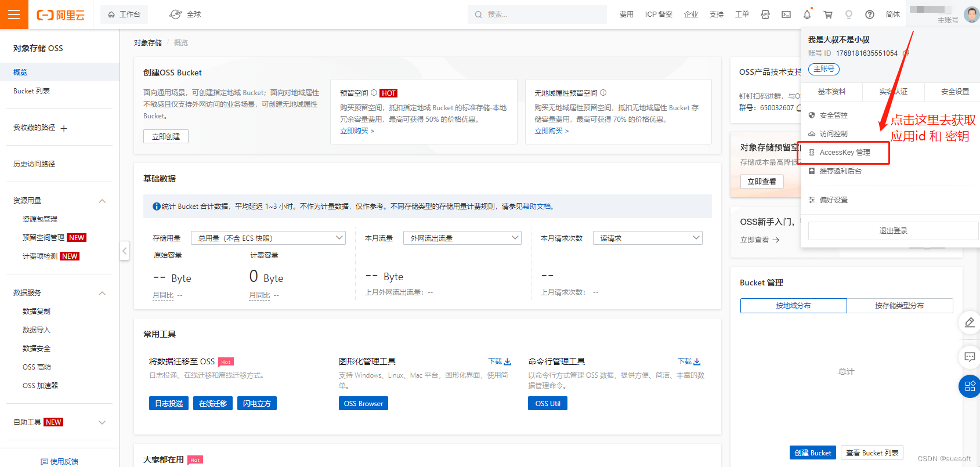Click the info icon beside 预留空间
This screenshot has width=980, height=467.
pyautogui.click(x=374, y=93)
